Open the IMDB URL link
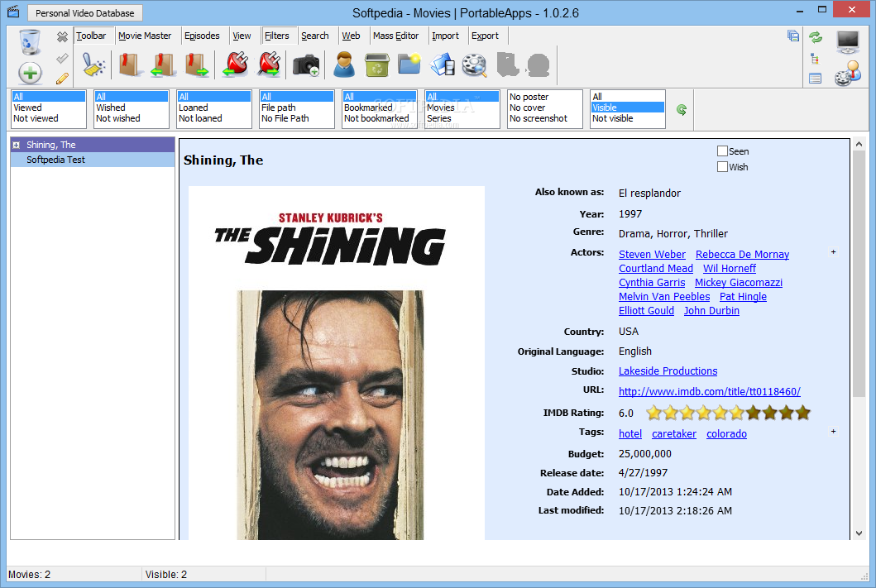Image resolution: width=876 pixels, height=588 pixels. tap(710, 391)
